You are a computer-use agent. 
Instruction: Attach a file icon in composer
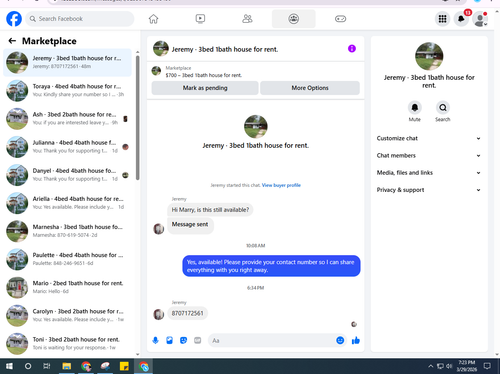169,340
